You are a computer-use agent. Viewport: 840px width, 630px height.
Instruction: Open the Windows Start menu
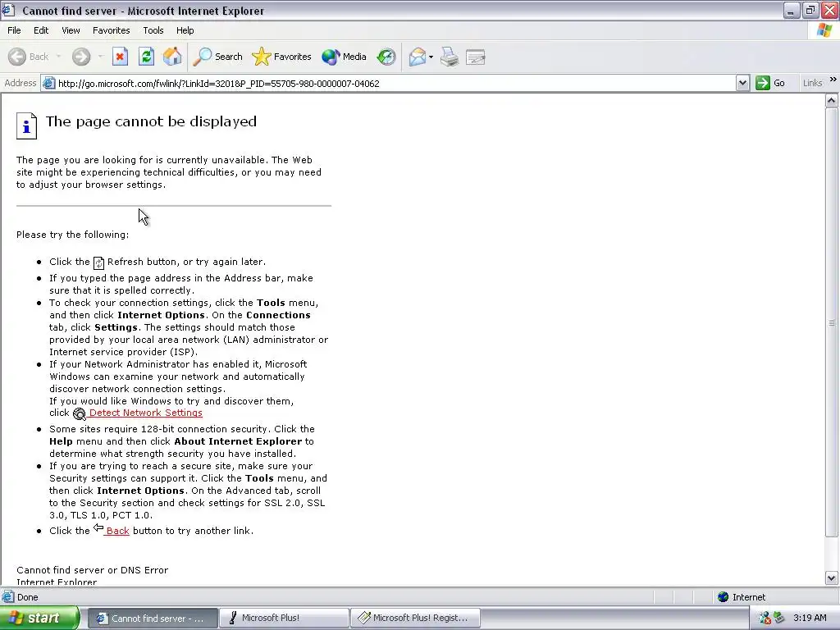39,618
